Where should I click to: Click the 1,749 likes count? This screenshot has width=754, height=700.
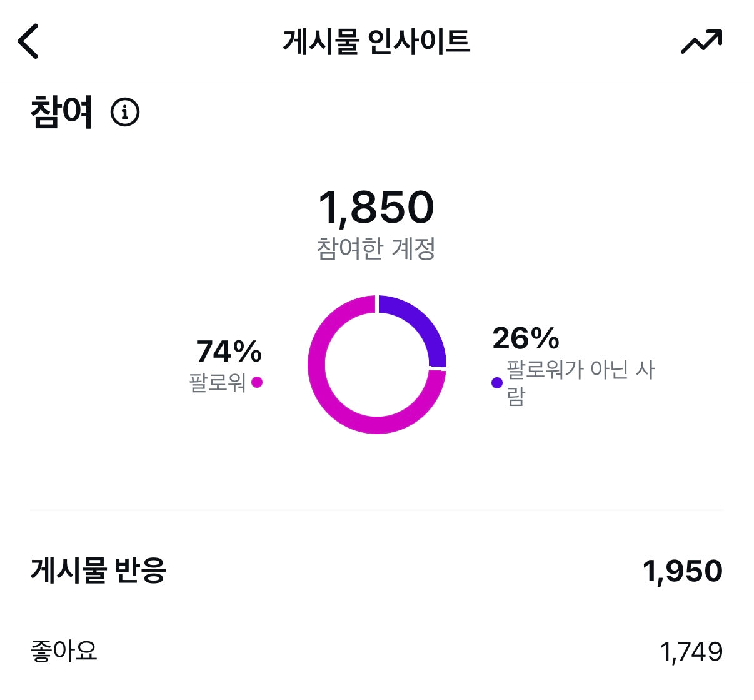(x=691, y=652)
